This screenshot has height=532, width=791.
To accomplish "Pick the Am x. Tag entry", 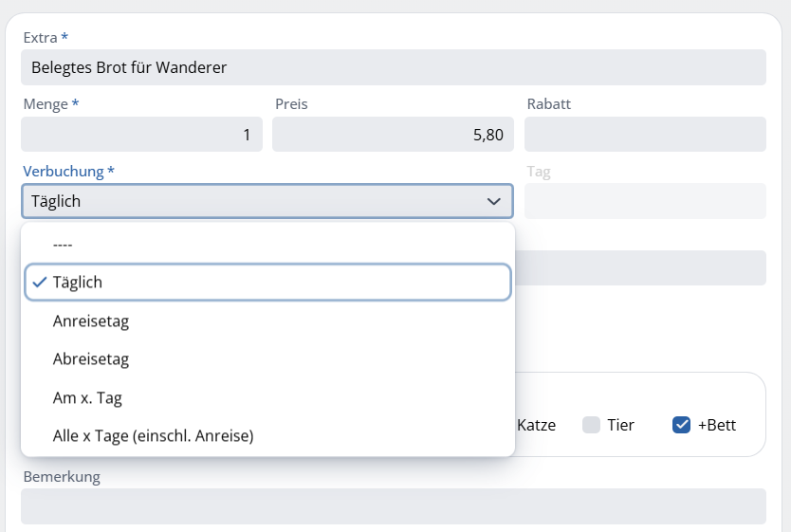I will pyautogui.click(x=267, y=398).
